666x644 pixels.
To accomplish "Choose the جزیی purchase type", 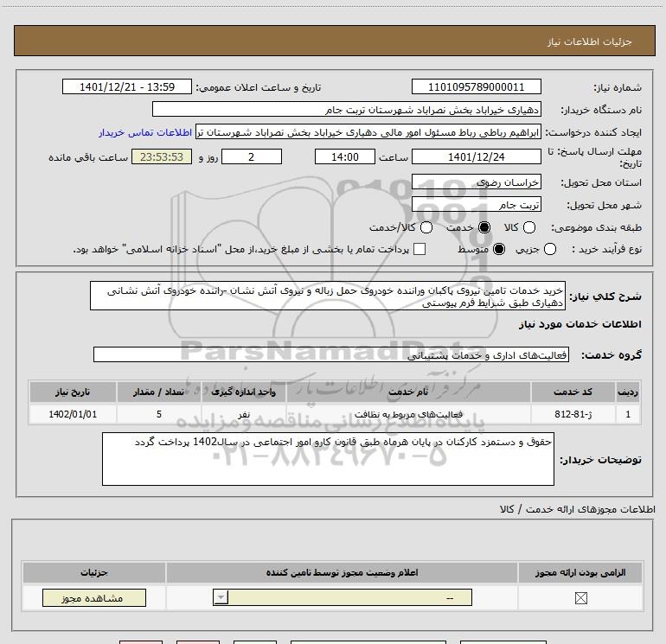I will 549,249.
